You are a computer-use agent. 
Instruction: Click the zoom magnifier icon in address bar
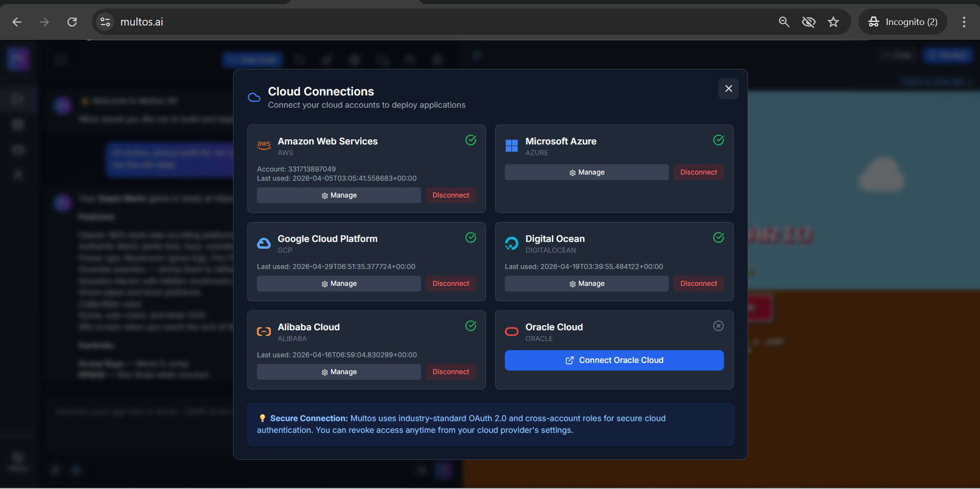[x=784, y=22]
